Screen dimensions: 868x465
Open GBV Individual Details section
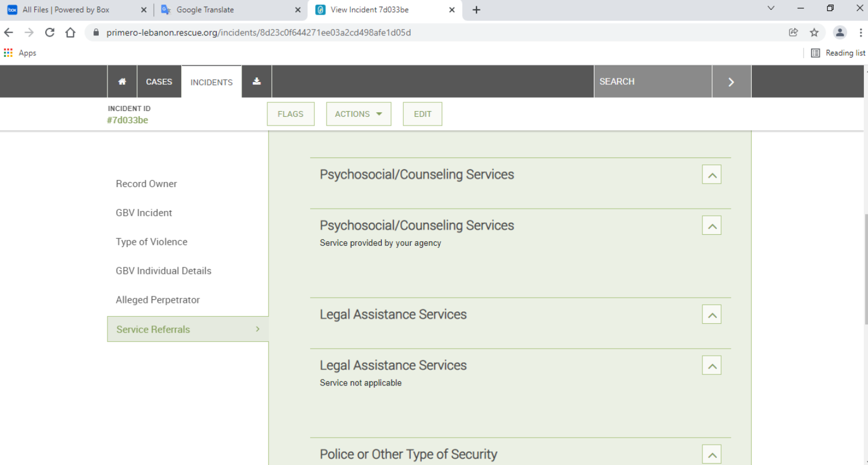(164, 271)
